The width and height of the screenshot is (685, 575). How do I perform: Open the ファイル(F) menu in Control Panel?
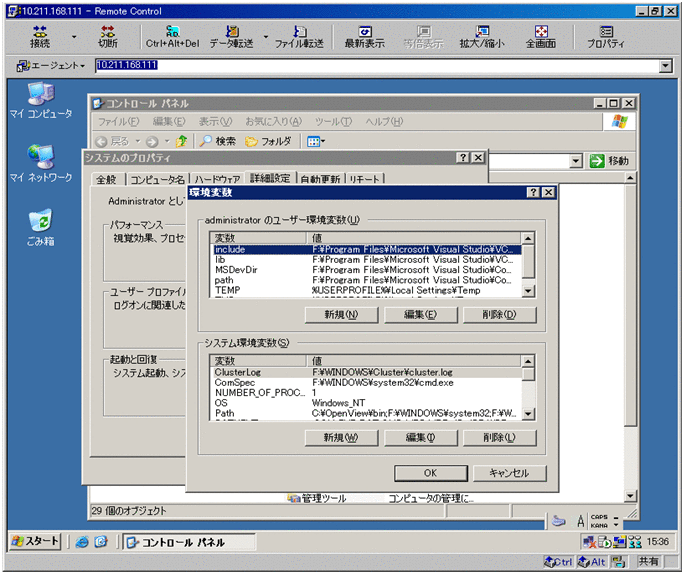pyautogui.click(x=116, y=121)
